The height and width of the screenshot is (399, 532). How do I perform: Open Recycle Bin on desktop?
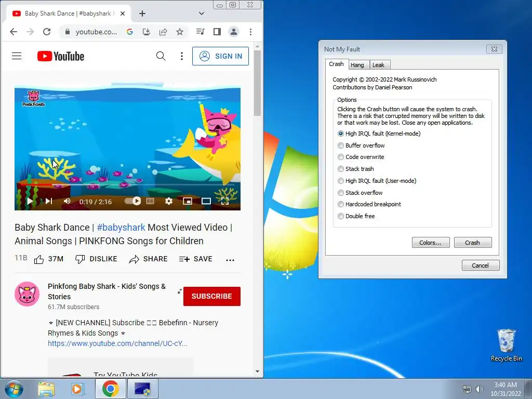(x=506, y=345)
